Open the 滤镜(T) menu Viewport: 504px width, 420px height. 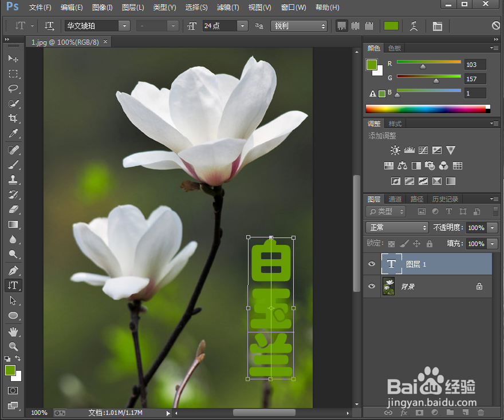point(228,7)
